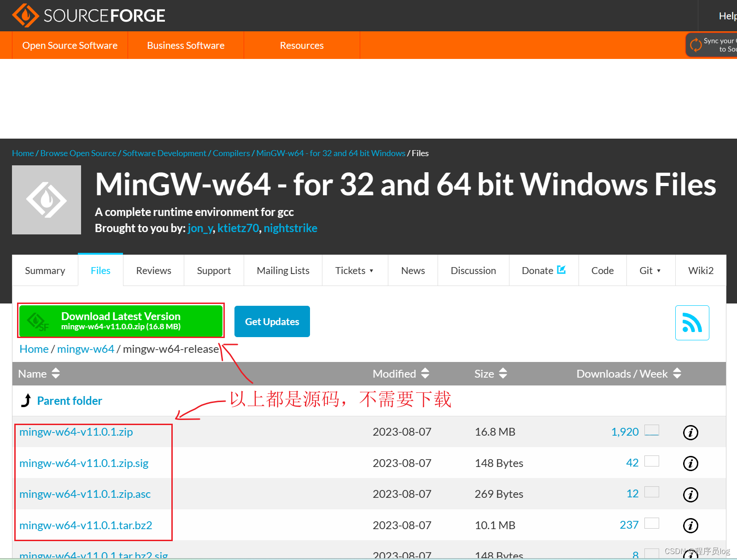Image resolution: width=737 pixels, height=560 pixels.
Task: Click download trend chart for zip.sig row
Action: point(652,461)
